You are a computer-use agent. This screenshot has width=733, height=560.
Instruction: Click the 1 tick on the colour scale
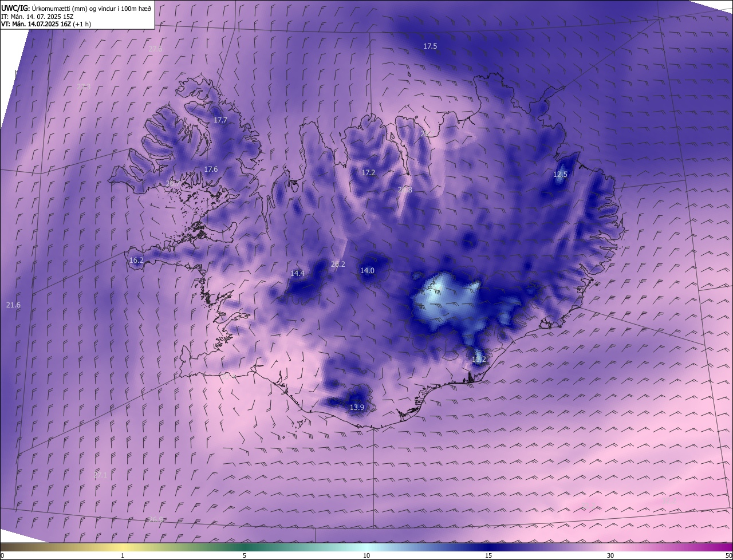pyautogui.click(x=123, y=555)
